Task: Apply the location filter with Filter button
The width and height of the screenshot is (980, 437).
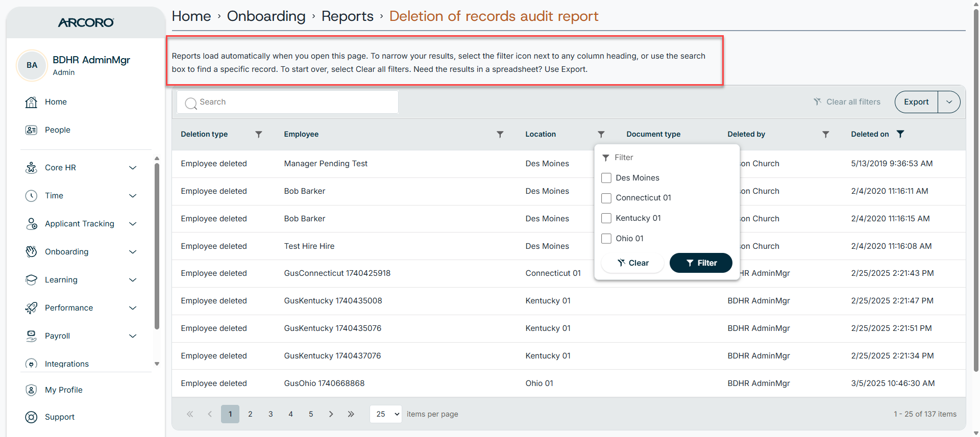Action: pyautogui.click(x=701, y=263)
